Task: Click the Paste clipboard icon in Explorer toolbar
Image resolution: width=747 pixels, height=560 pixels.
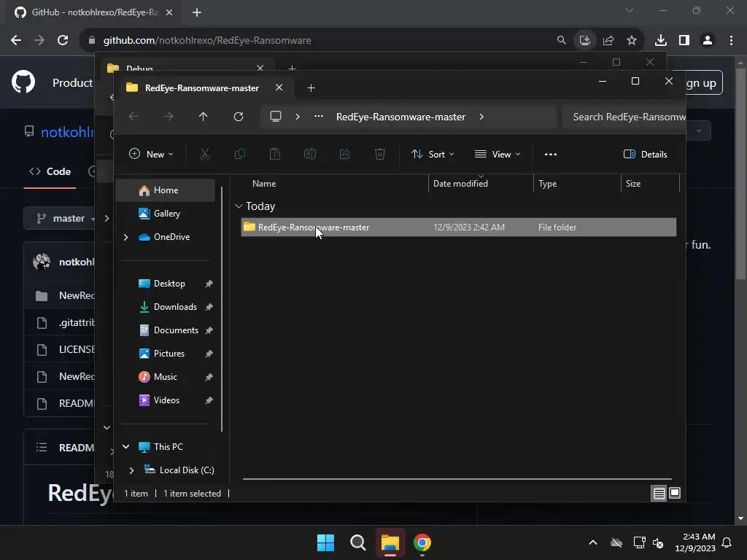Action: tap(275, 155)
